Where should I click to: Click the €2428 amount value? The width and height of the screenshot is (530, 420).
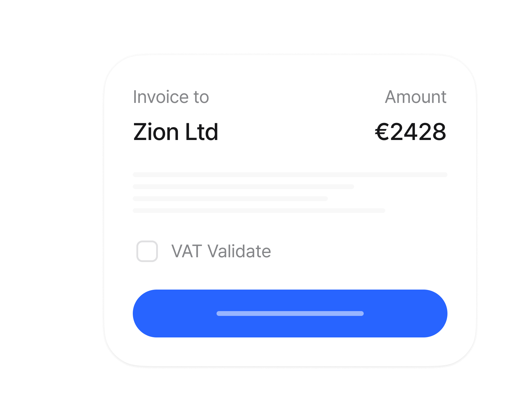[411, 132]
